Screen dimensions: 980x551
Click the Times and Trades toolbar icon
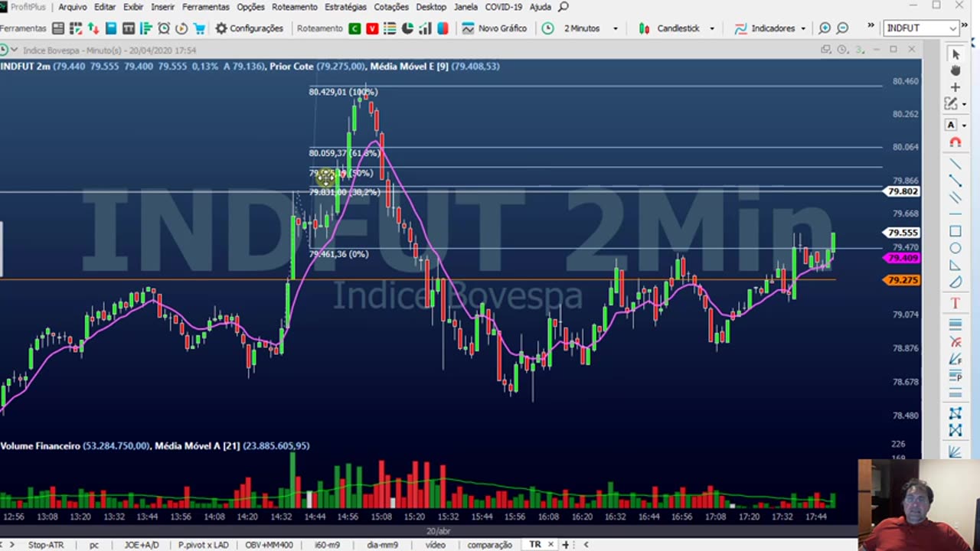tap(129, 28)
